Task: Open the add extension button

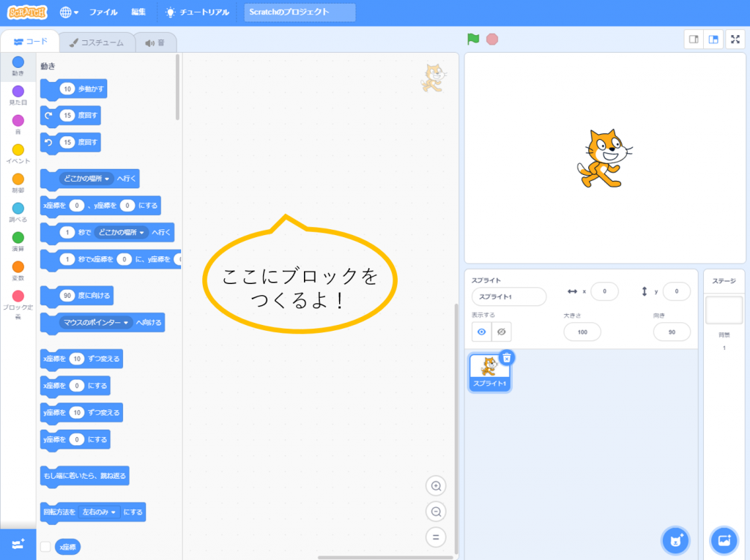Action: tap(18, 545)
